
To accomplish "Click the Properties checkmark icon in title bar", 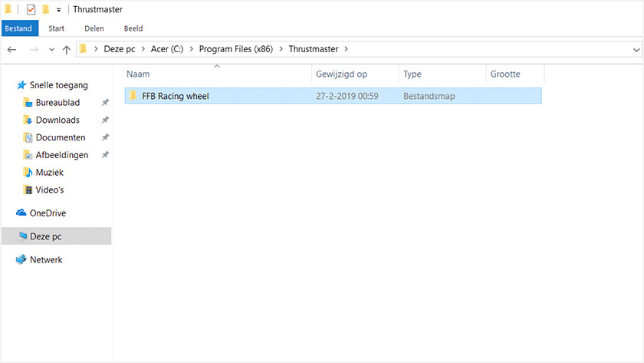I will coord(31,9).
